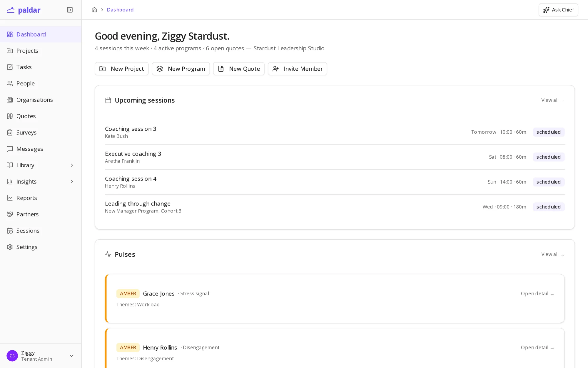Select the Leading through change session
Screen dimensions: 588x368
pyautogui.click(x=335, y=207)
